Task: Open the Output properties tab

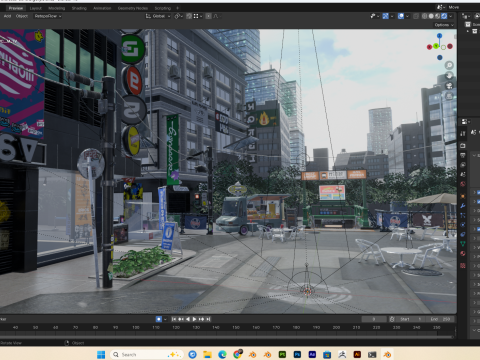Action: point(463,155)
